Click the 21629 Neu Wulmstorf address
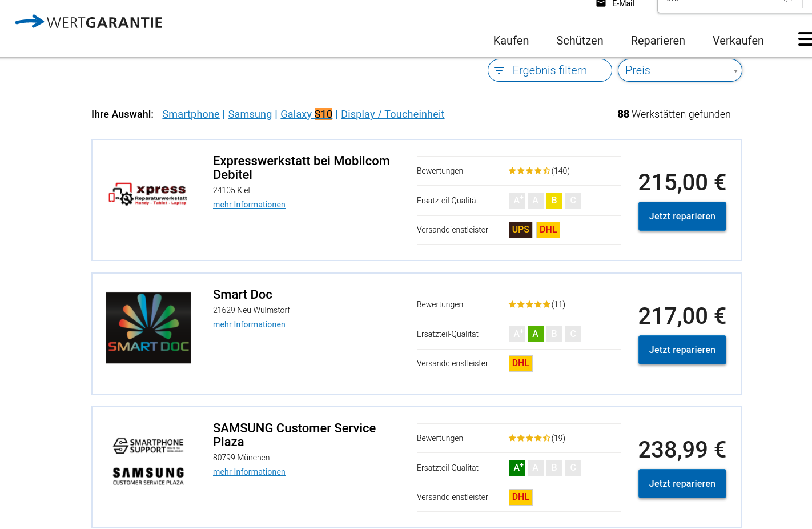Screen dimensions: 812x529 click(x=251, y=310)
